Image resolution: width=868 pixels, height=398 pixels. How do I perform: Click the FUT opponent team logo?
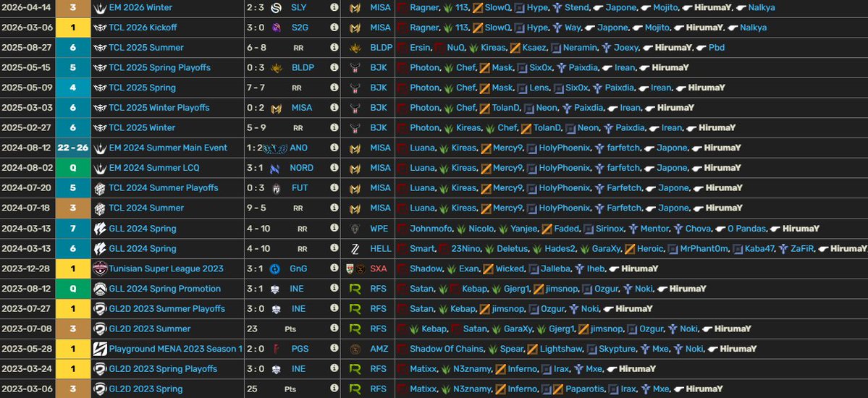tap(276, 188)
